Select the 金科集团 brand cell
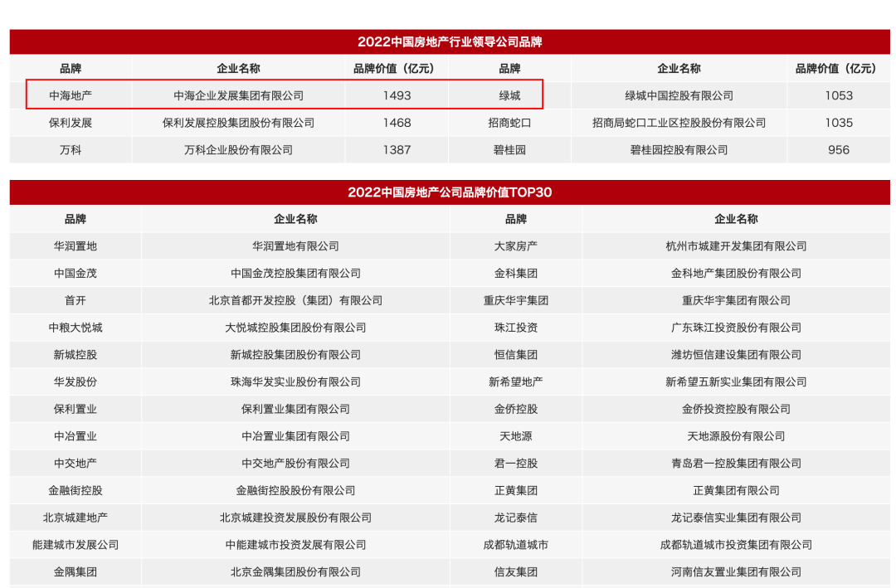This screenshot has height=588, width=896. tap(515, 273)
